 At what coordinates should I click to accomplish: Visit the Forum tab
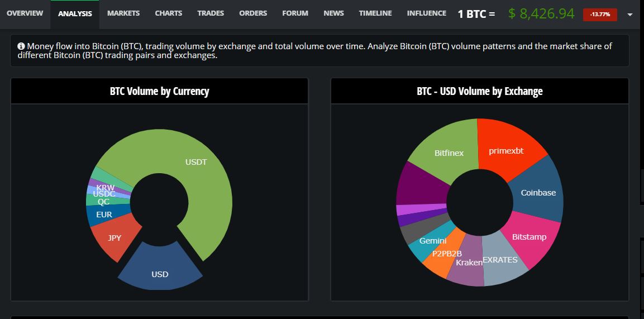[295, 13]
